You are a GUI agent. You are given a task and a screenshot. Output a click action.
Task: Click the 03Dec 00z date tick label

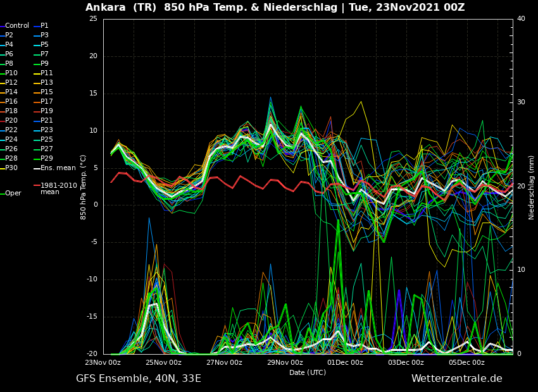[406, 362]
